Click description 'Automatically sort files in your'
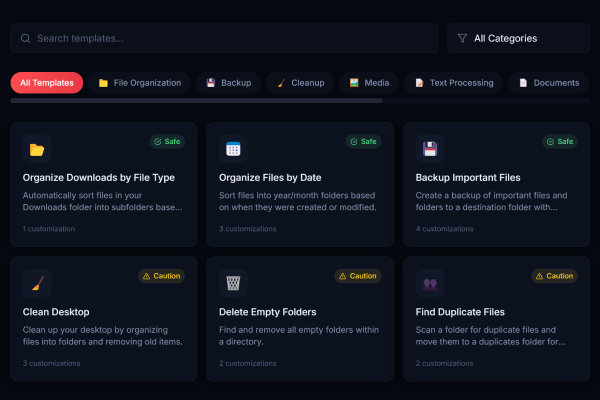 pyautogui.click(x=82, y=195)
